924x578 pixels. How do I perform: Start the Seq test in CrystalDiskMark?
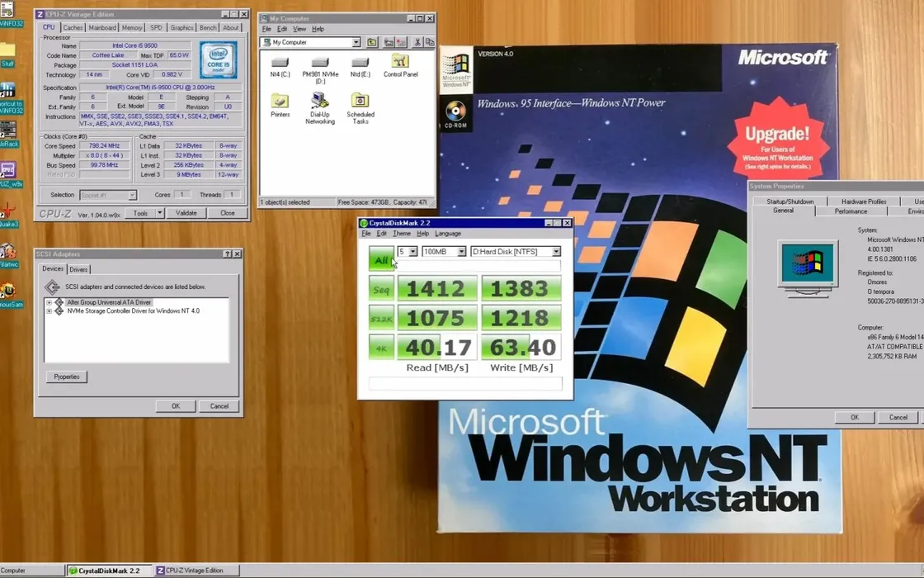(x=379, y=288)
